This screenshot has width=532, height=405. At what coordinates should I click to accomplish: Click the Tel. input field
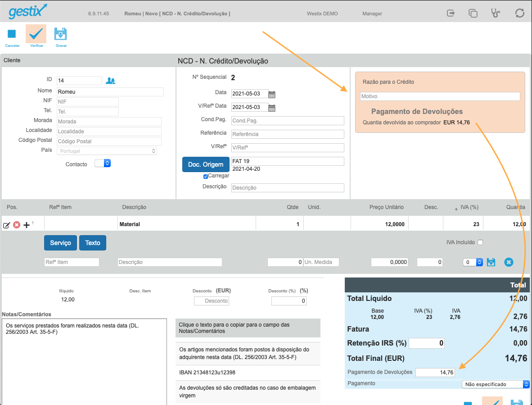88,111
